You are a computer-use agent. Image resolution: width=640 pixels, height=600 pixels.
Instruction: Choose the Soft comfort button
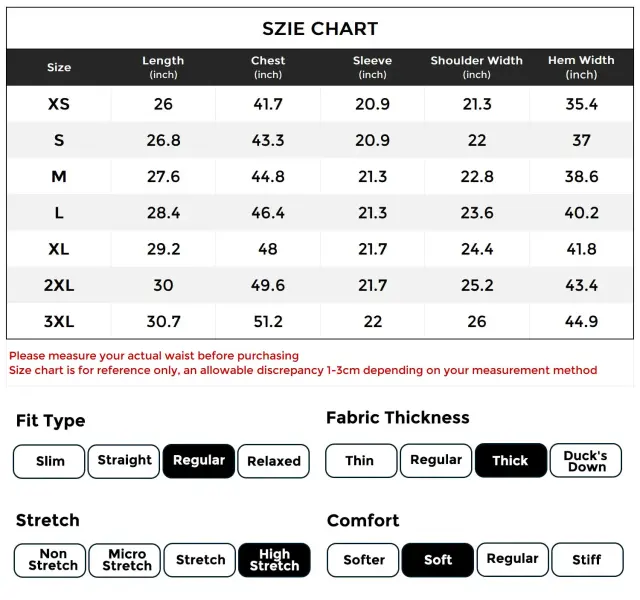click(438, 560)
